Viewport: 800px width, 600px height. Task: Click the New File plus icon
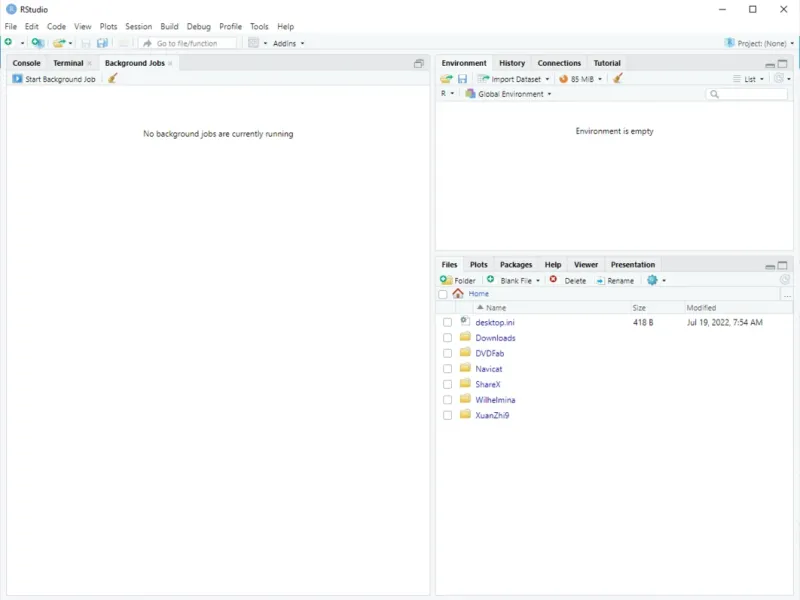click(9, 42)
